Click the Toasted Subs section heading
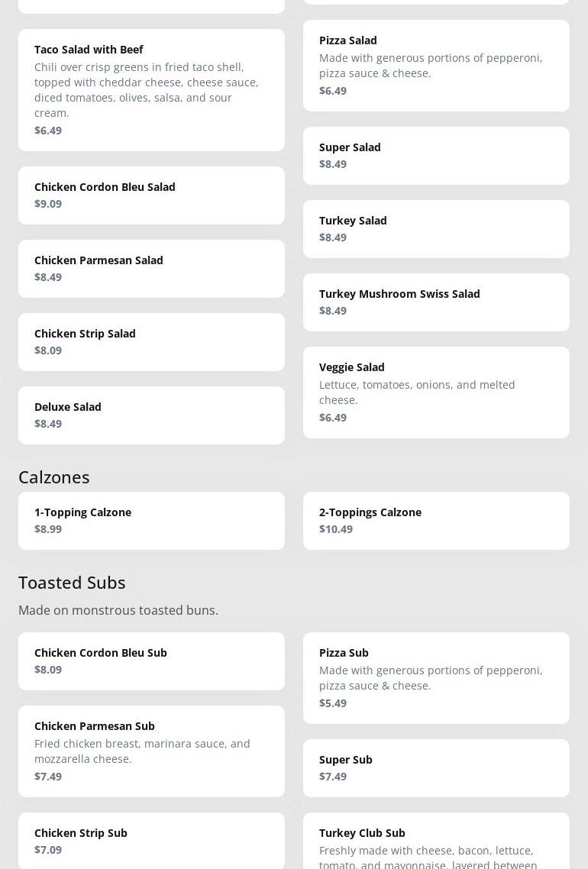The height and width of the screenshot is (869, 588). [72, 582]
